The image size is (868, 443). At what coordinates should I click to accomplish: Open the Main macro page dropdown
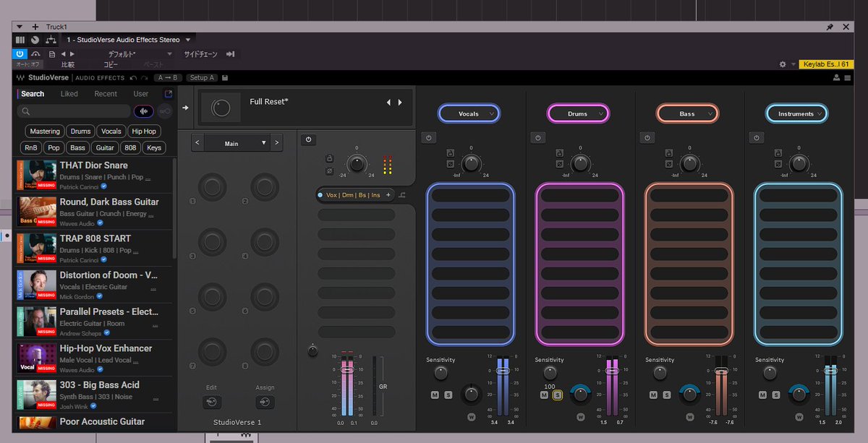(x=238, y=143)
